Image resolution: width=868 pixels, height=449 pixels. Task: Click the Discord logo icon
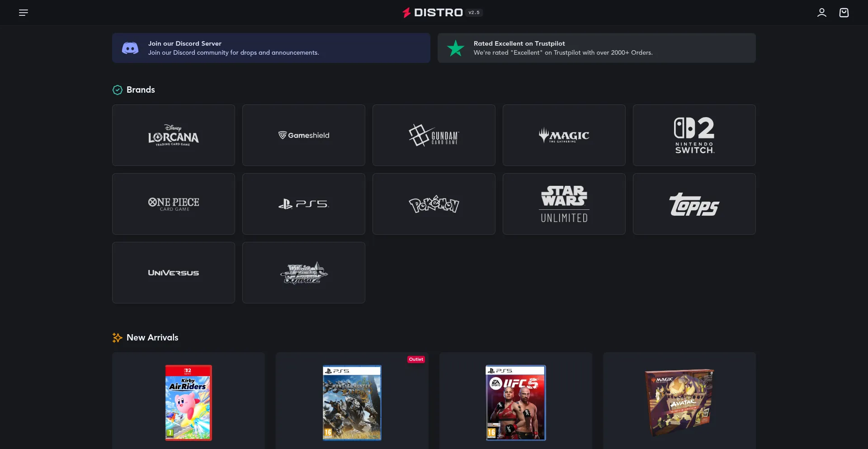pyautogui.click(x=130, y=48)
